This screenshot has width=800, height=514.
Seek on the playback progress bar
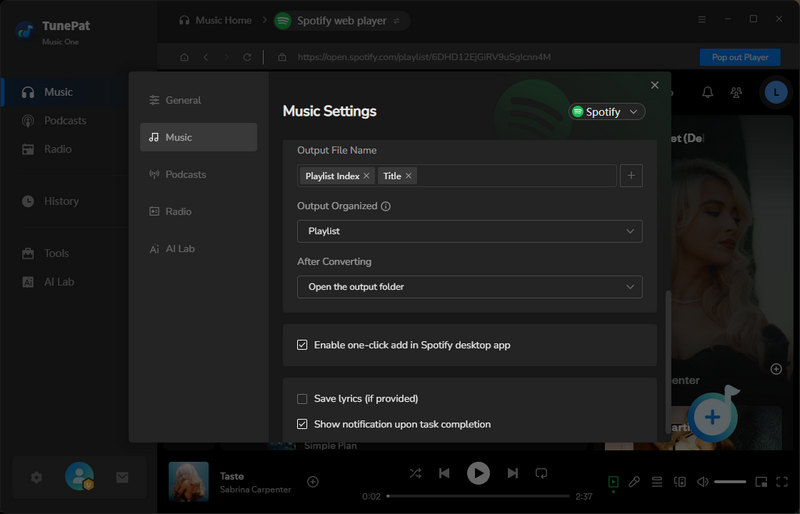[479, 496]
